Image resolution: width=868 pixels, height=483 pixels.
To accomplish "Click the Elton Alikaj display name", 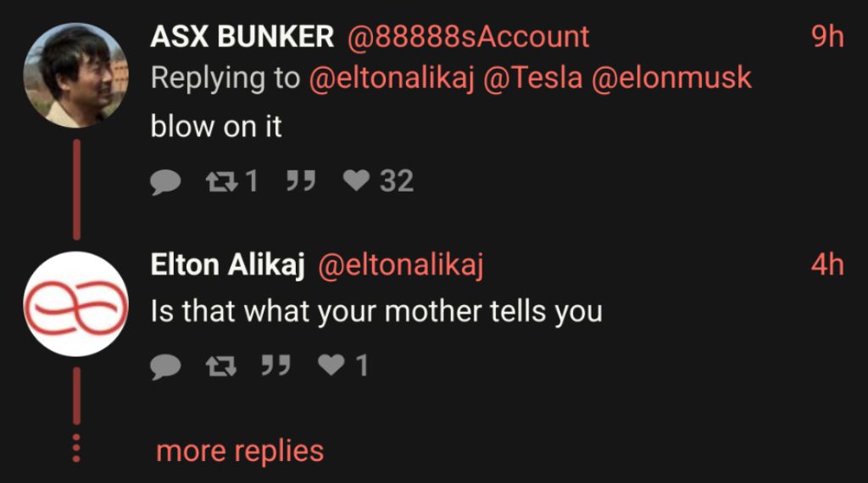I will (227, 265).
